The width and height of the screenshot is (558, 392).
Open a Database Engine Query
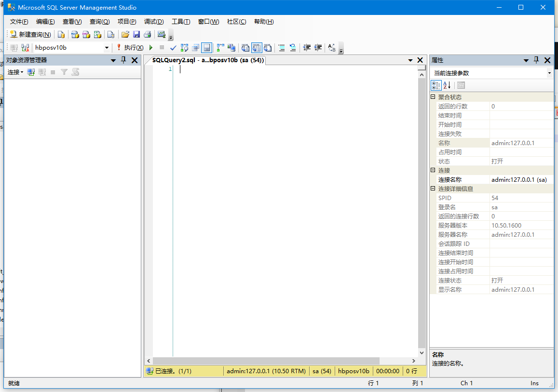click(61, 35)
